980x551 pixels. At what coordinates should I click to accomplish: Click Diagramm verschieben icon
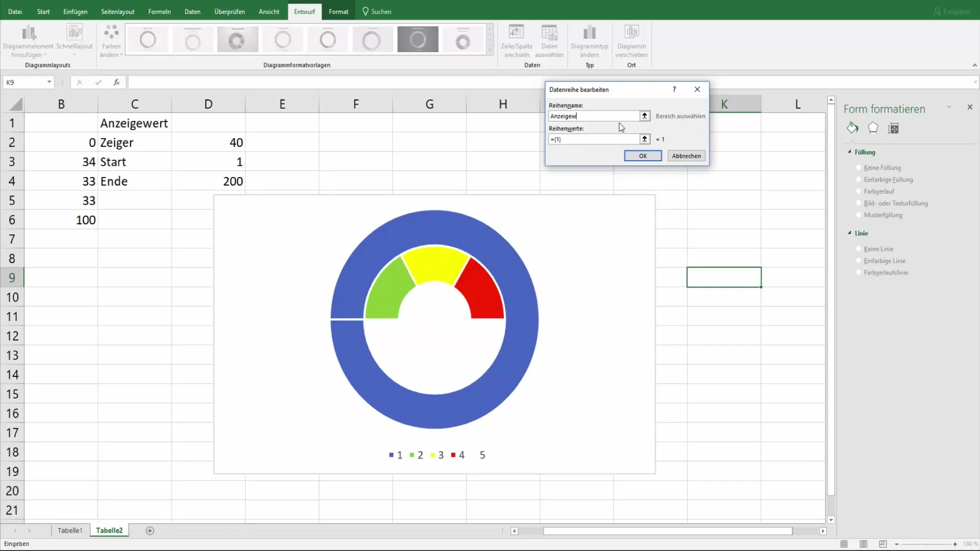[632, 32]
